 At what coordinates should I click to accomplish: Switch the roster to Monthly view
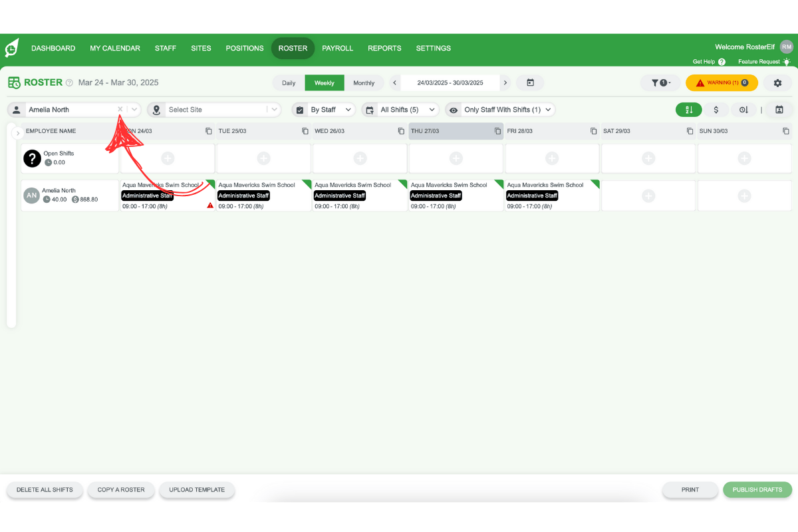pyautogui.click(x=365, y=82)
